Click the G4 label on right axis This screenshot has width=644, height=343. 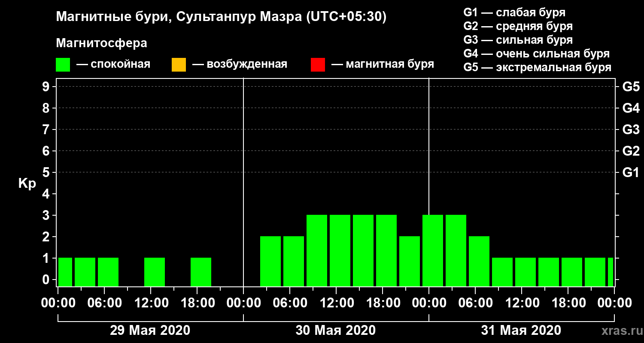point(631,108)
